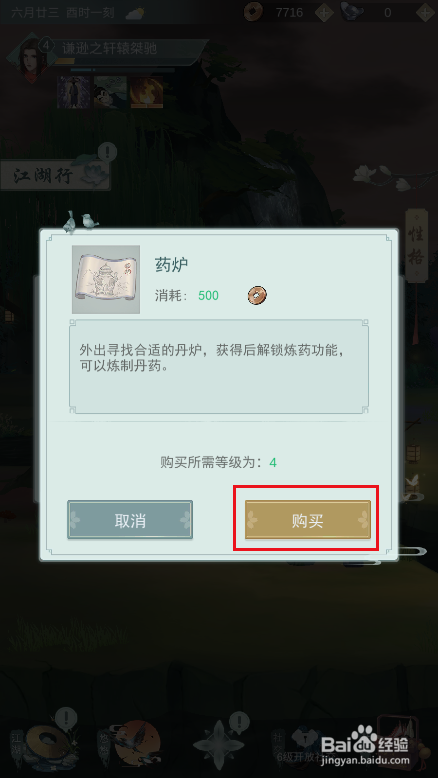Tap the player experience progress bar
438x778 pixels.
129,62
